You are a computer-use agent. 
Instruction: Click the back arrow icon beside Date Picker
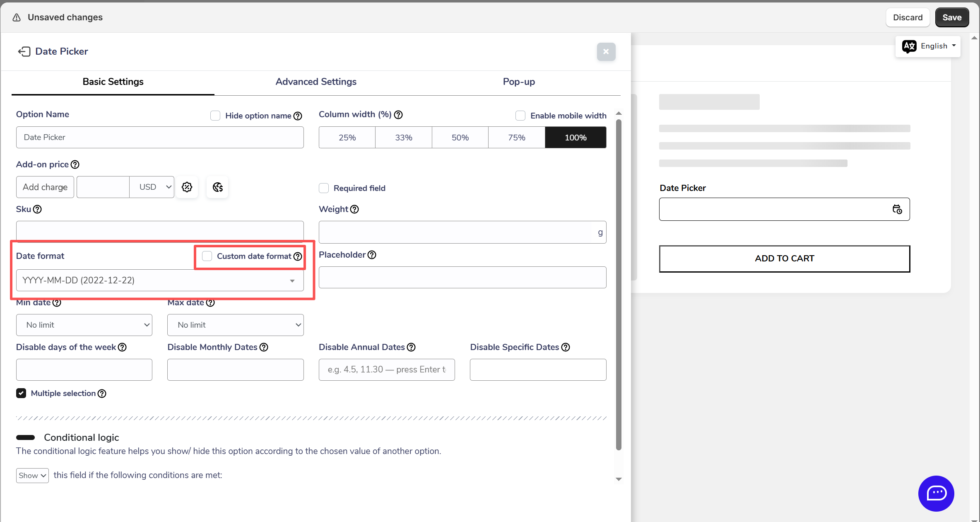[24, 51]
